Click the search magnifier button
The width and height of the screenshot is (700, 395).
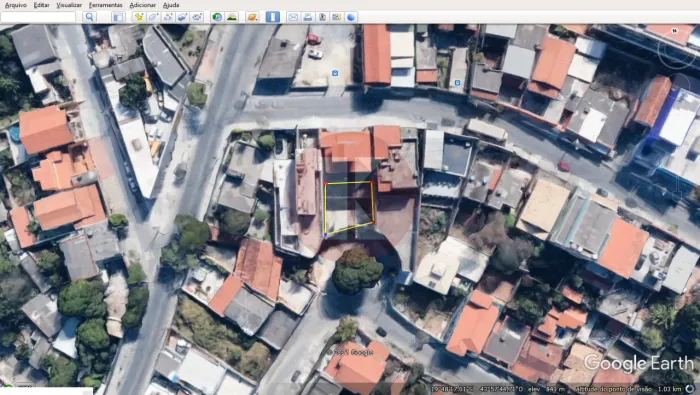click(x=90, y=17)
